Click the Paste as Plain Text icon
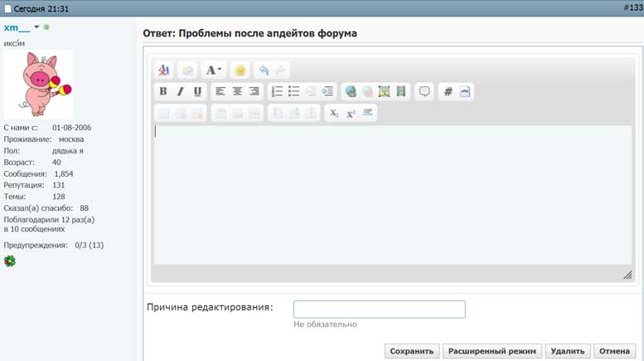 pyautogui.click(x=187, y=71)
